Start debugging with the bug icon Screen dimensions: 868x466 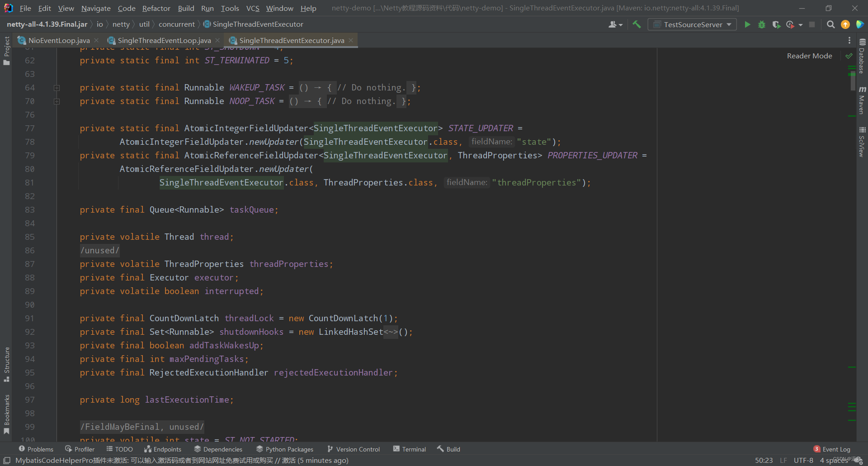pos(762,24)
